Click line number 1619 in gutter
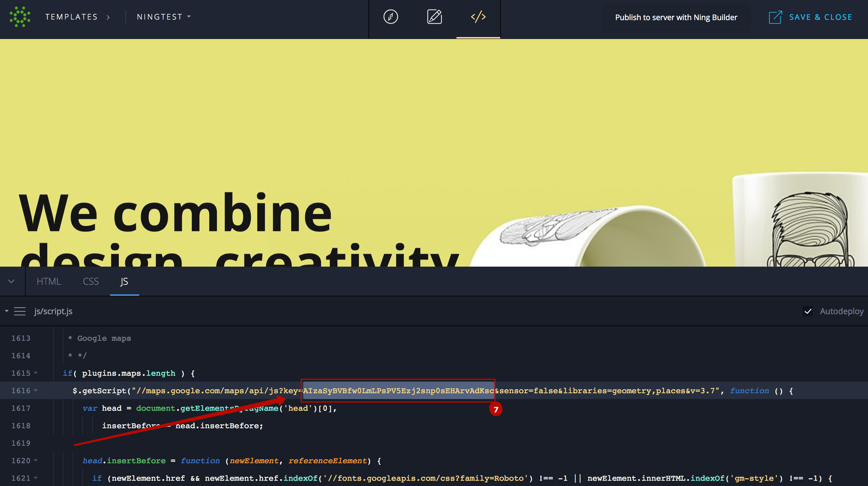Viewport: 868px width, 486px height. coord(21,443)
